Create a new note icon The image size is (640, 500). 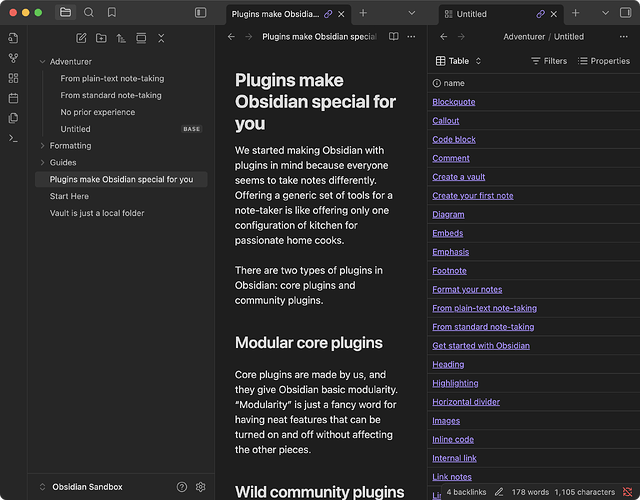[x=81, y=38]
